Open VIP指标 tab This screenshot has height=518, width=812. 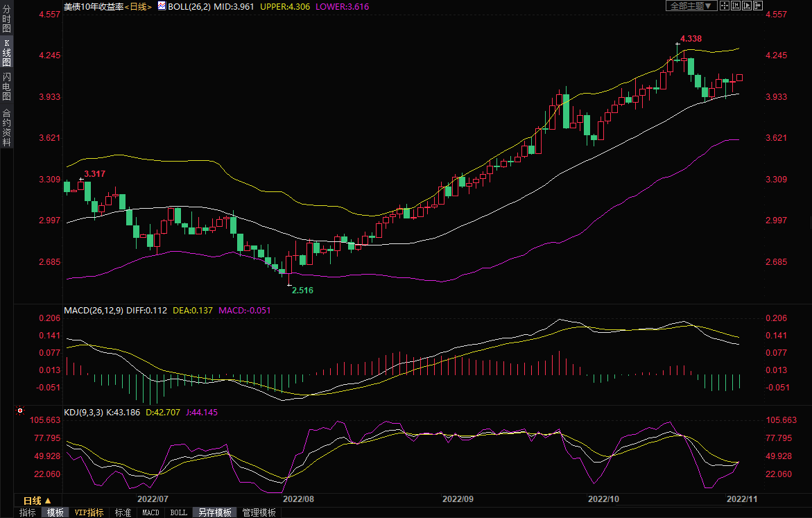(x=89, y=512)
